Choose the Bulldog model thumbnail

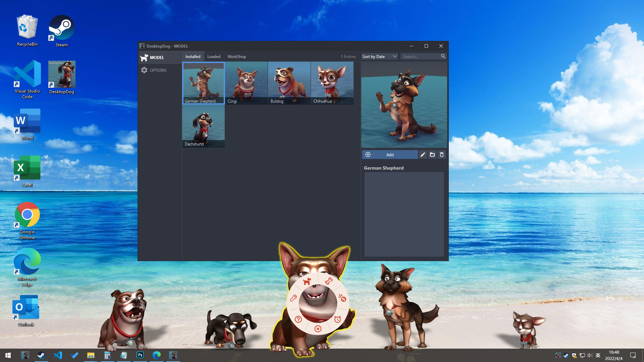click(x=289, y=83)
